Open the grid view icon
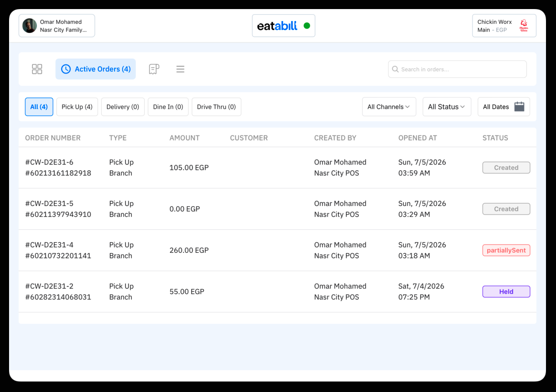The image size is (556, 392). [x=37, y=69]
